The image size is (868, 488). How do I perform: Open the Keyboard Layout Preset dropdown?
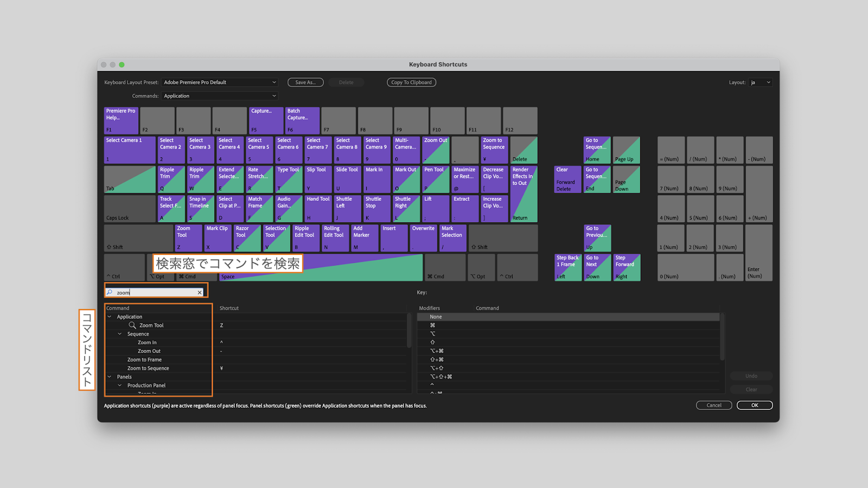(x=220, y=82)
